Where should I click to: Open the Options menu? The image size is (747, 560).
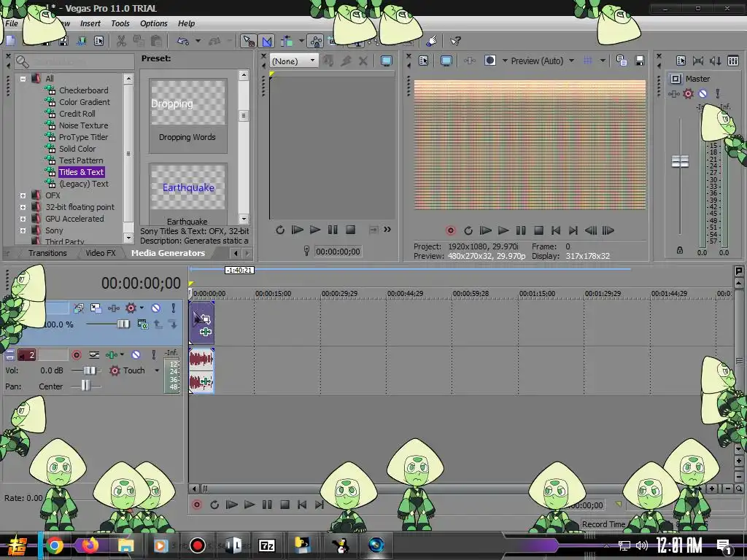[153, 23]
